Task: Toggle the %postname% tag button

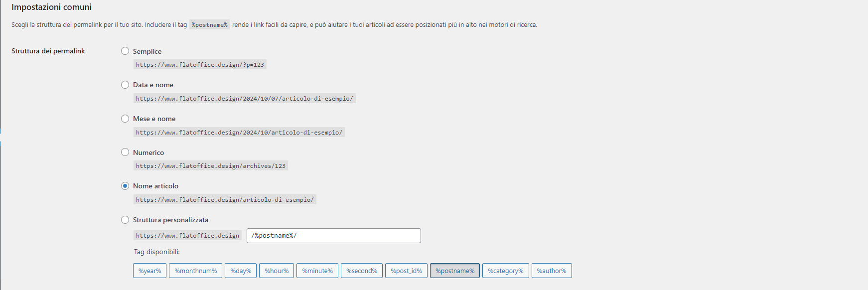Action: (x=455, y=271)
